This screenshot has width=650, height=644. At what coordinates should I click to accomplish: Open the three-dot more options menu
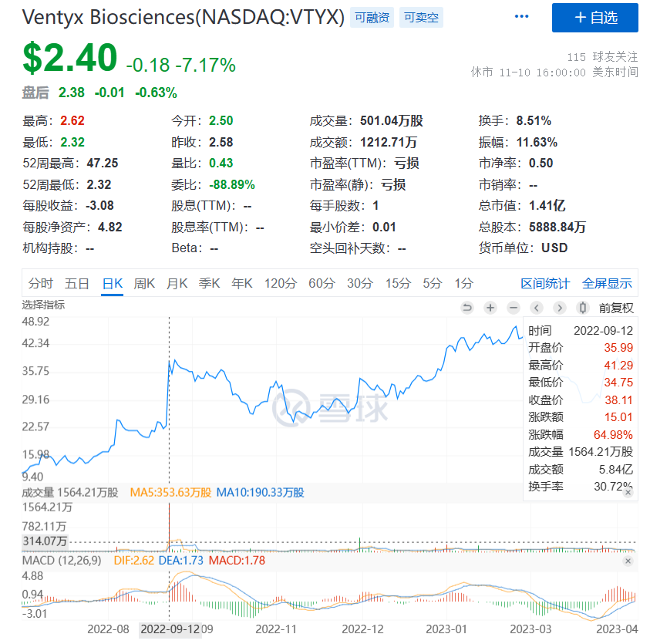[x=521, y=17]
